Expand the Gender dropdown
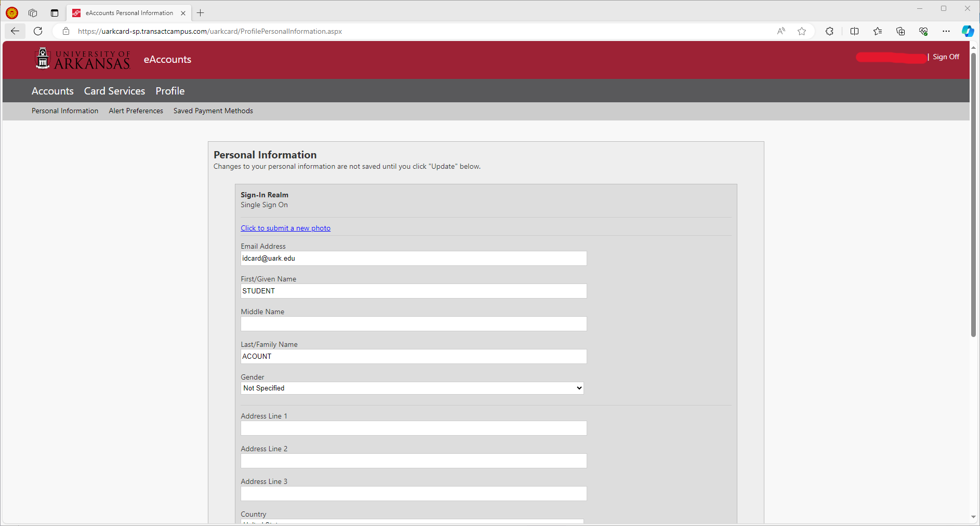 (x=412, y=388)
